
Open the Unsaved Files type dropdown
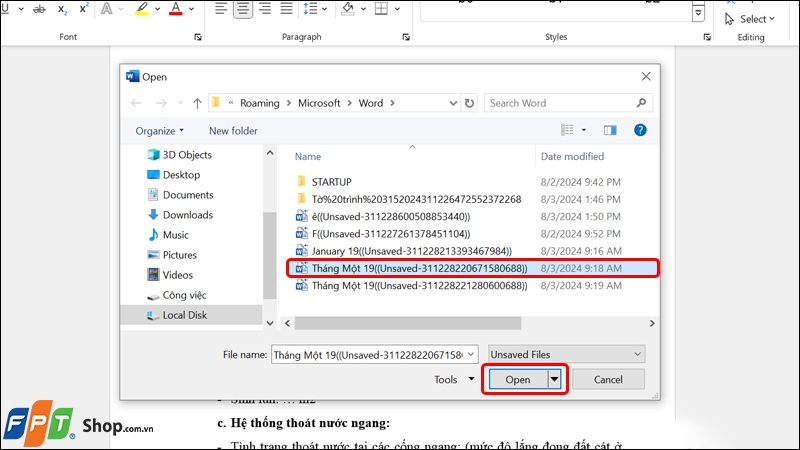point(566,354)
